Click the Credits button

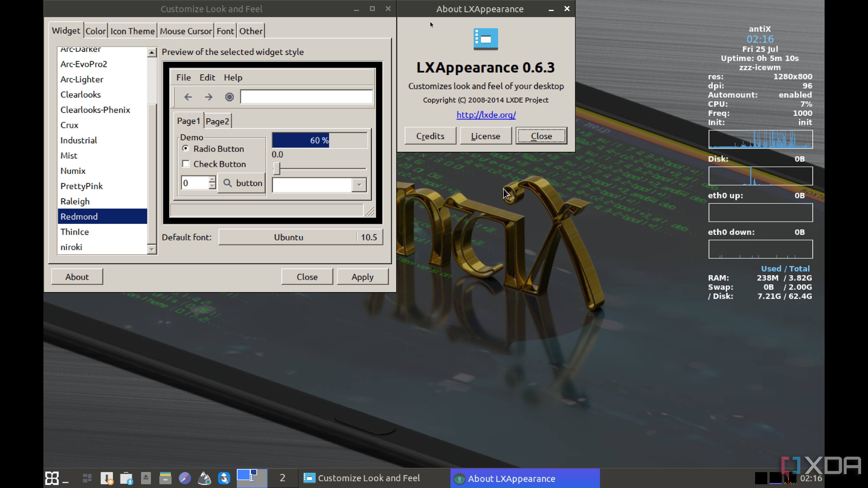coord(430,136)
